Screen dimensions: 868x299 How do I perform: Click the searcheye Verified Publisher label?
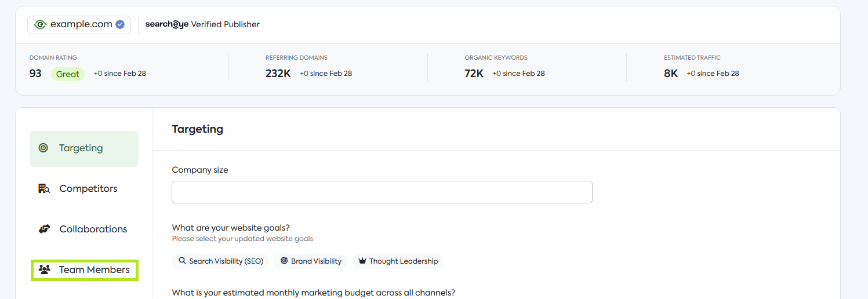[x=202, y=24]
